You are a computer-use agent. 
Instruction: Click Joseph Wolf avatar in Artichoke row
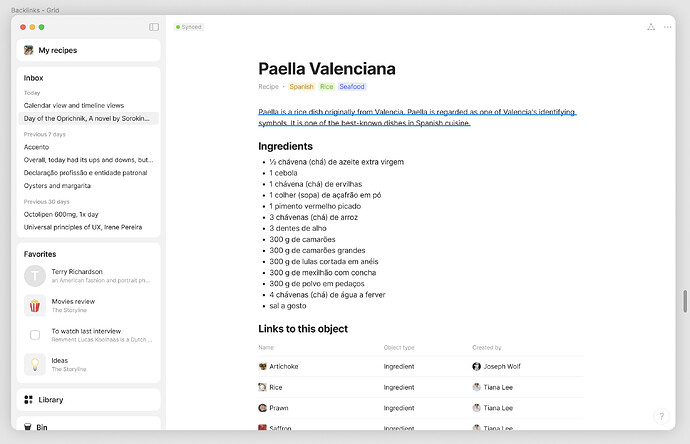476,366
